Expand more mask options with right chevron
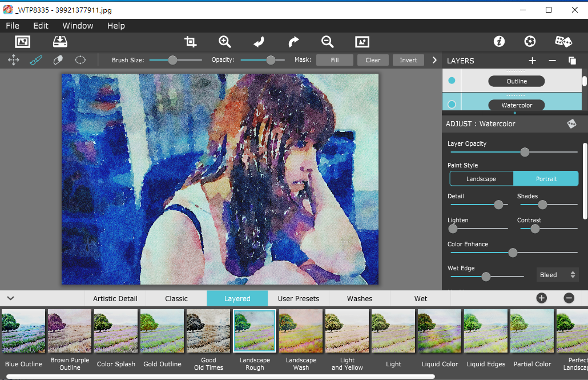Image resolution: width=588 pixels, height=380 pixels. point(434,60)
